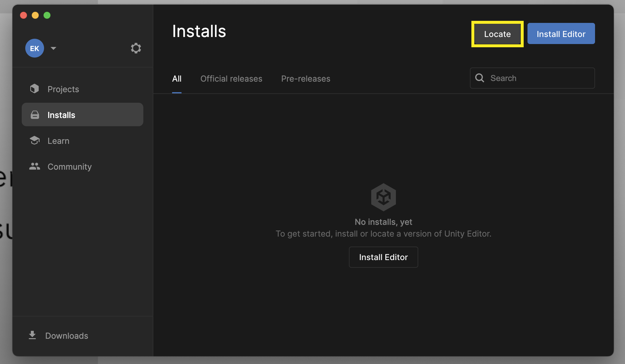Image resolution: width=625 pixels, height=364 pixels.
Task: Click the Locate button
Action: pos(498,34)
